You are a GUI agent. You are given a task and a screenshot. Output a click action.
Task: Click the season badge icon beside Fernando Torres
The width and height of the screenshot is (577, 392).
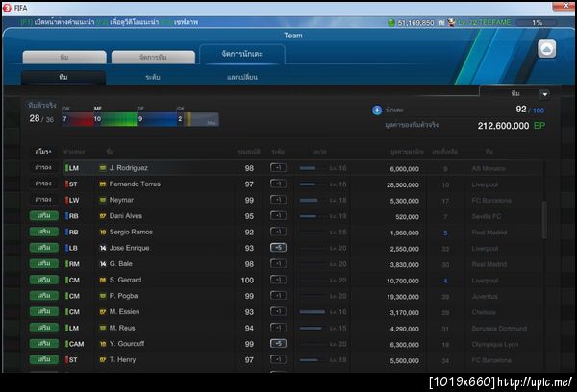pos(103,184)
